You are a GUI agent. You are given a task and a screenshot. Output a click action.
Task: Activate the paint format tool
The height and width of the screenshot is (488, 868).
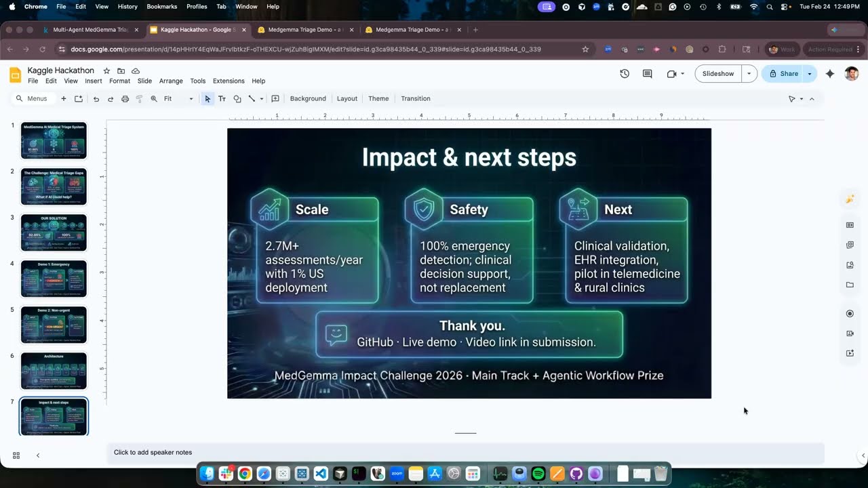point(140,98)
